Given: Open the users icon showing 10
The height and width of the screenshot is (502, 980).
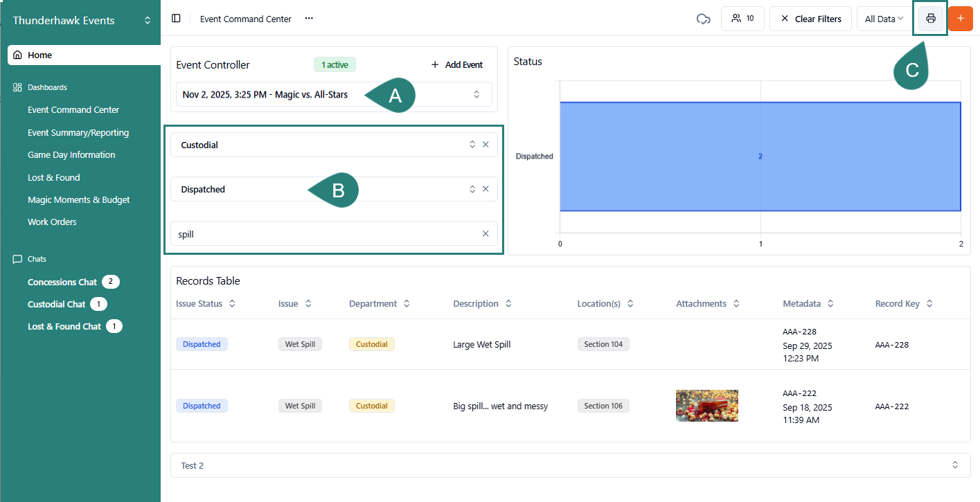Looking at the screenshot, I should click(x=742, y=19).
